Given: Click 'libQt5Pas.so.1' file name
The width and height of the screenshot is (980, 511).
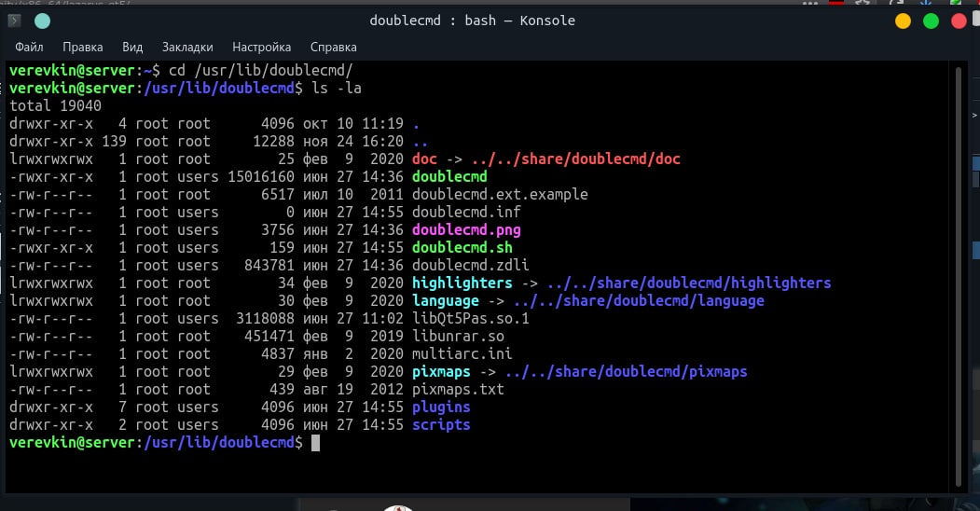Looking at the screenshot, I should coord(471,319).
